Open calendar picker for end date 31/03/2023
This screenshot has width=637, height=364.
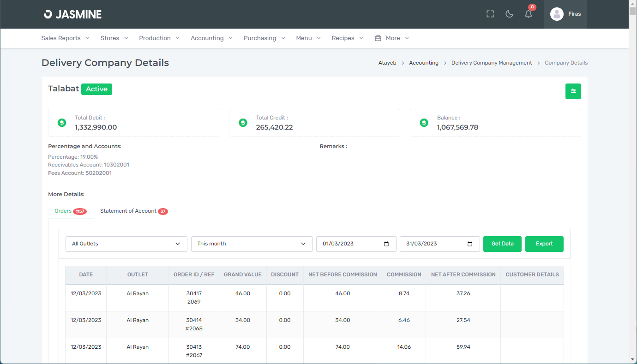(x=470, y=244)
